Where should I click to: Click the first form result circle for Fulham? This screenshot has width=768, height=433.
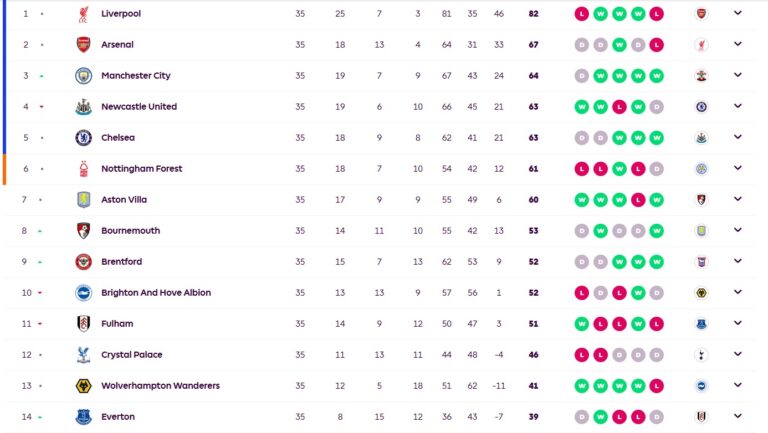(x=581, y=324)
